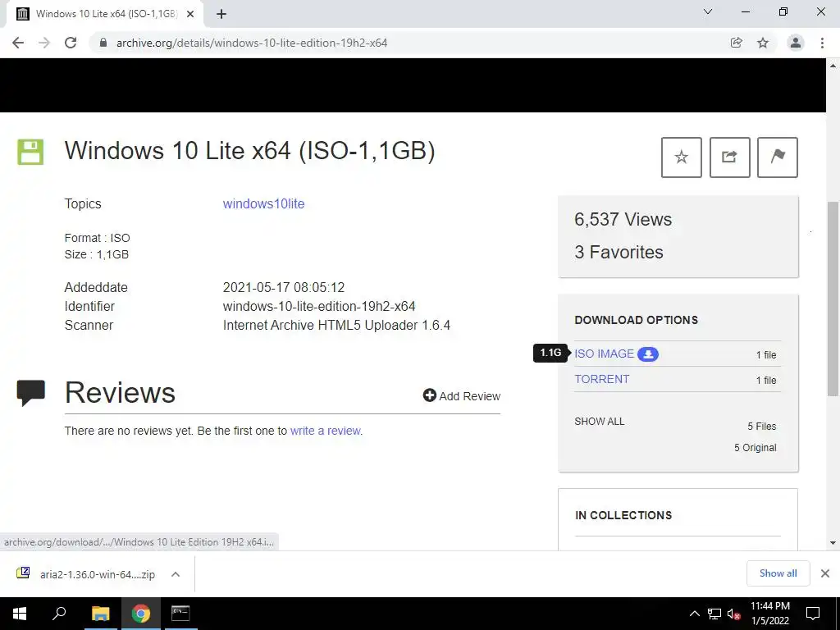Image resolution: width=840 pixels, height=630 pixels.
Task: Click the ISO IMAGE download icon
Action: coord(648,354)
